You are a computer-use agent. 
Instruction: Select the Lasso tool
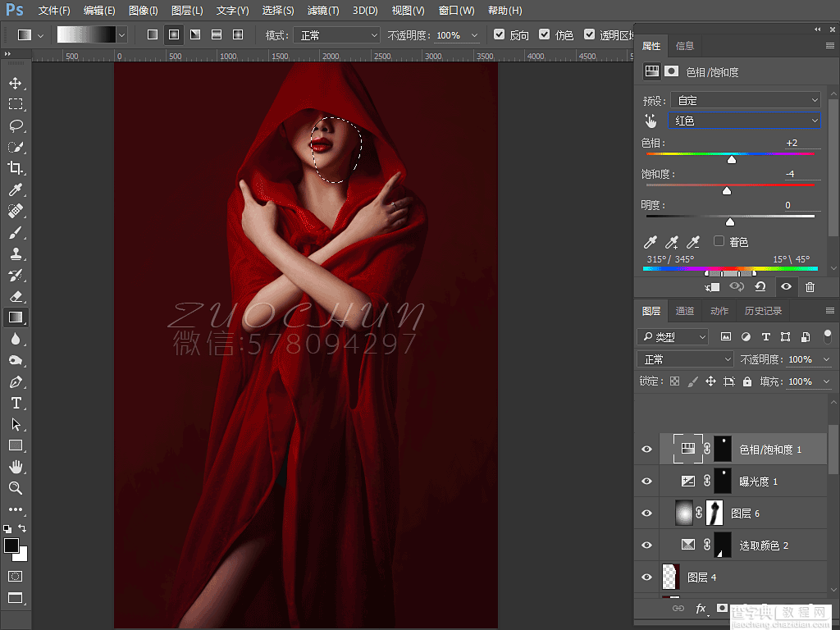tap(16, 126)
